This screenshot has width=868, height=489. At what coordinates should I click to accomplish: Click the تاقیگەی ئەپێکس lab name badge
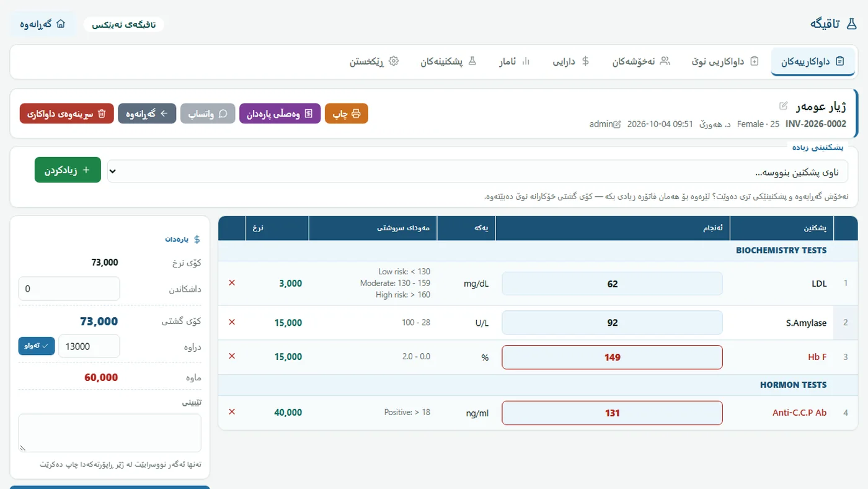pyautogui.click(x=123, y=25)
